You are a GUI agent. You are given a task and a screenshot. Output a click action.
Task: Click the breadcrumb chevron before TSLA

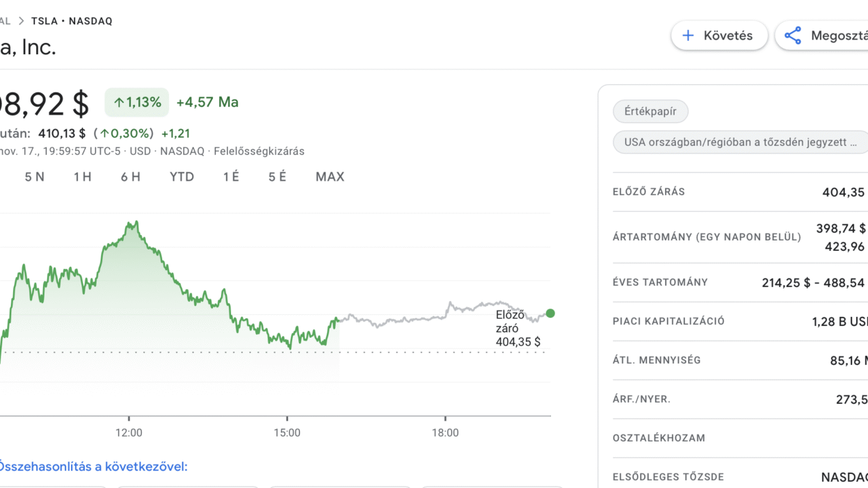(22, 21)
